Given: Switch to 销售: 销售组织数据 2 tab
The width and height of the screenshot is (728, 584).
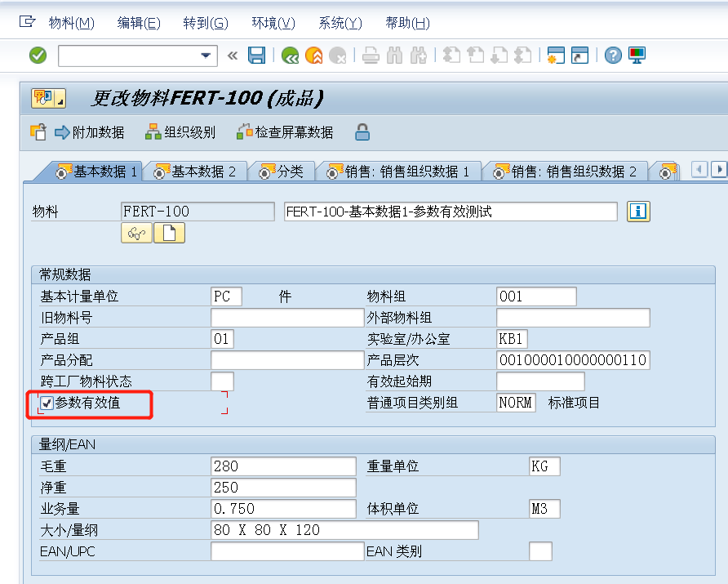Looking at the screenshot, I should pyautogui.click(x=565, y=172).
